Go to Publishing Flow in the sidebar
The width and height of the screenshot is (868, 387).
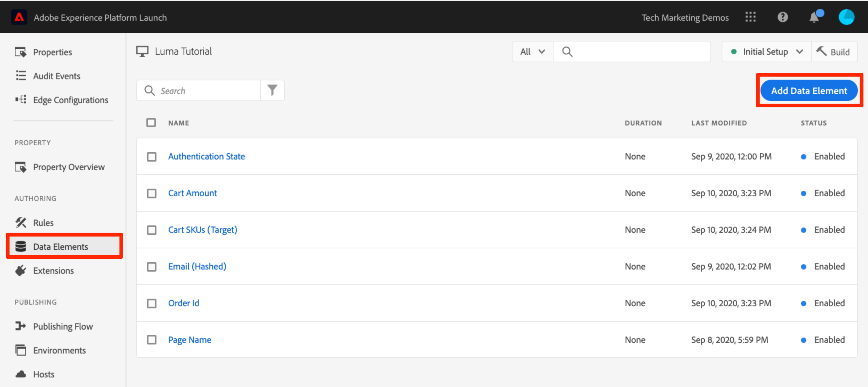(63, 326)
